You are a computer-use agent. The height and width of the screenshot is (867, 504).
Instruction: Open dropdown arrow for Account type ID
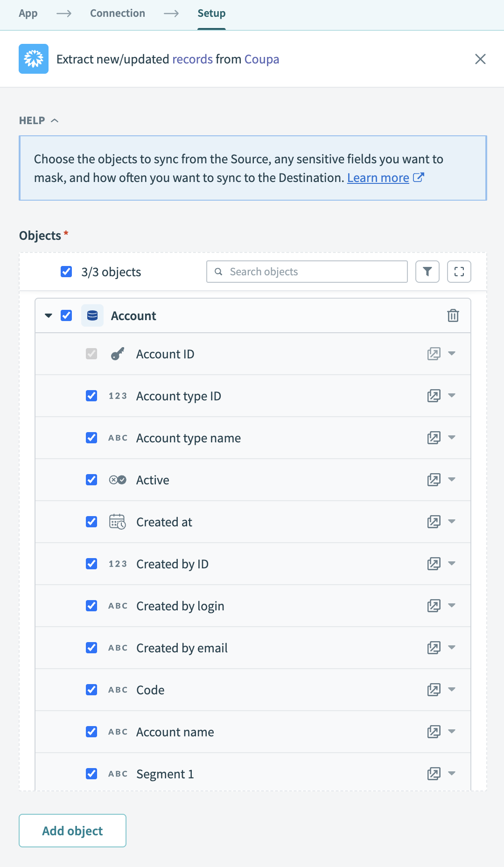pyautogui.click(x=452, y=396)
